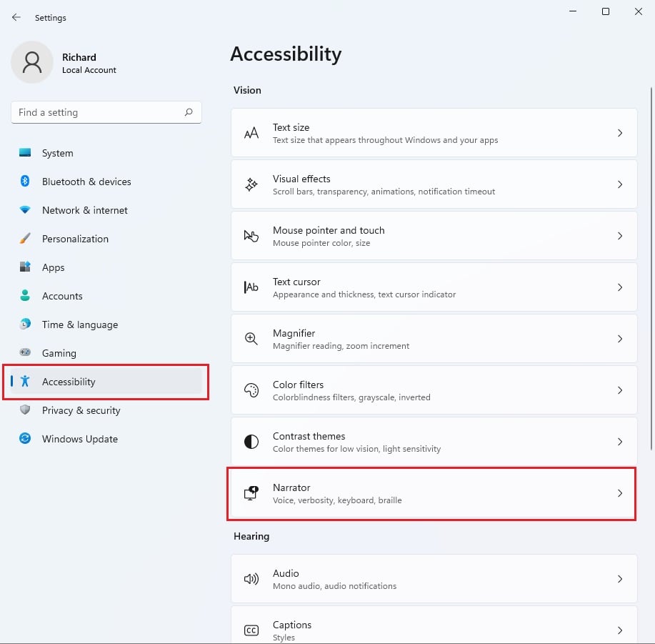Click the back arrow in Settings

16,17
